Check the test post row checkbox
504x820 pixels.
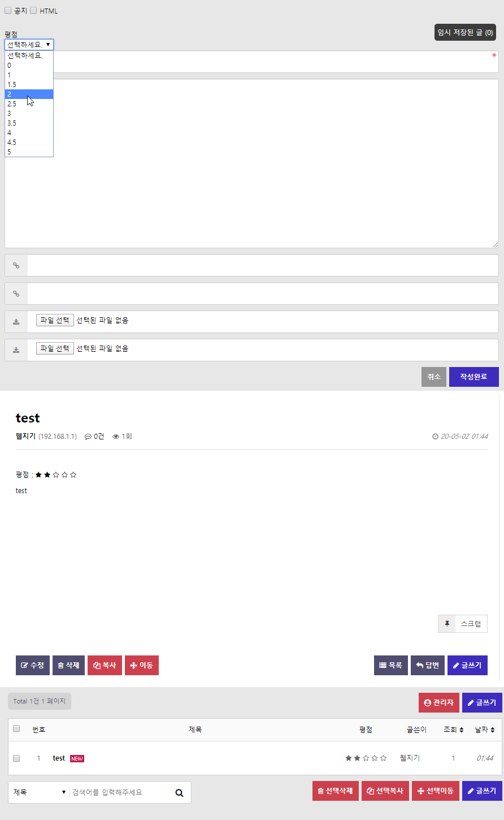[x=16, y=758]
